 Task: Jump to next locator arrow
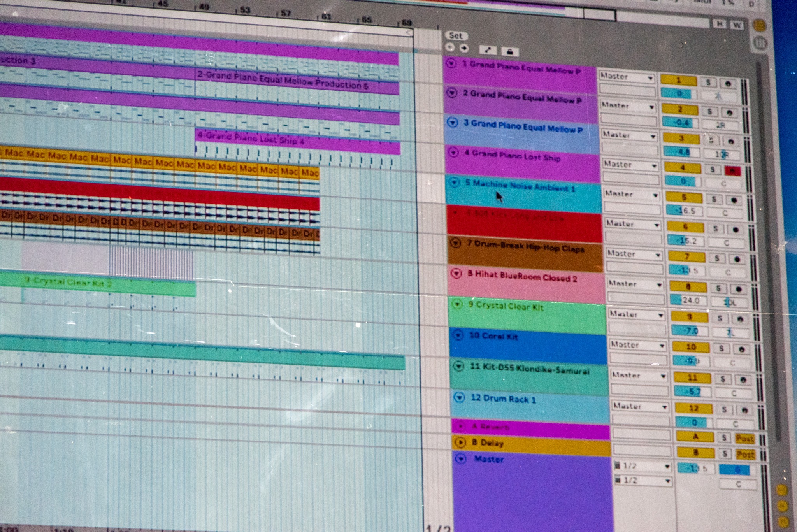tap(464, 48)
